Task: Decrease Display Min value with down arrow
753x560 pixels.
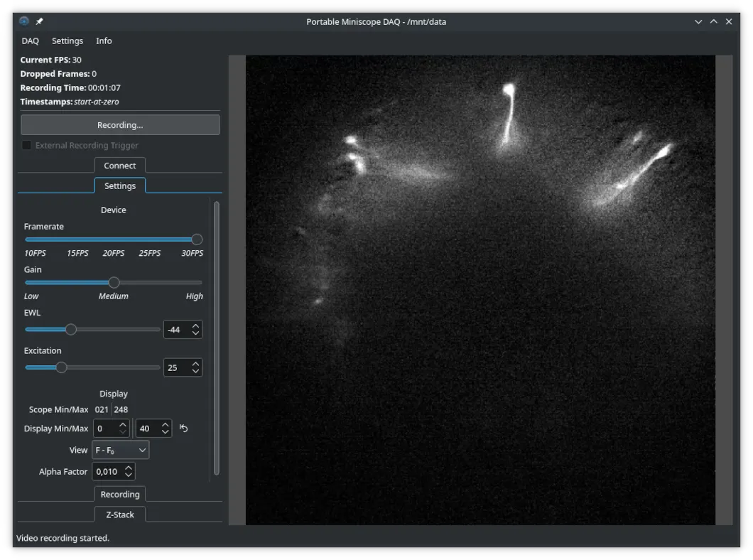Action: point(123,432)
